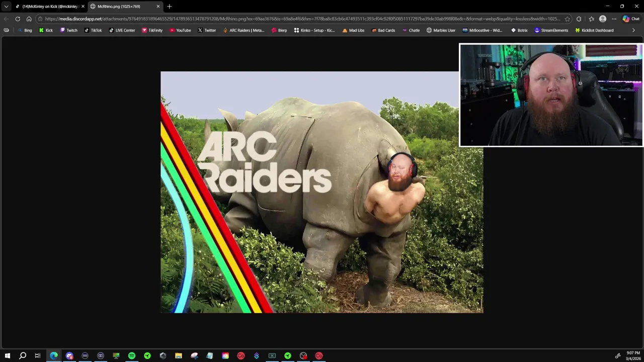Go to the browser home page
This screenshot has width=644, height=362.
29,19
